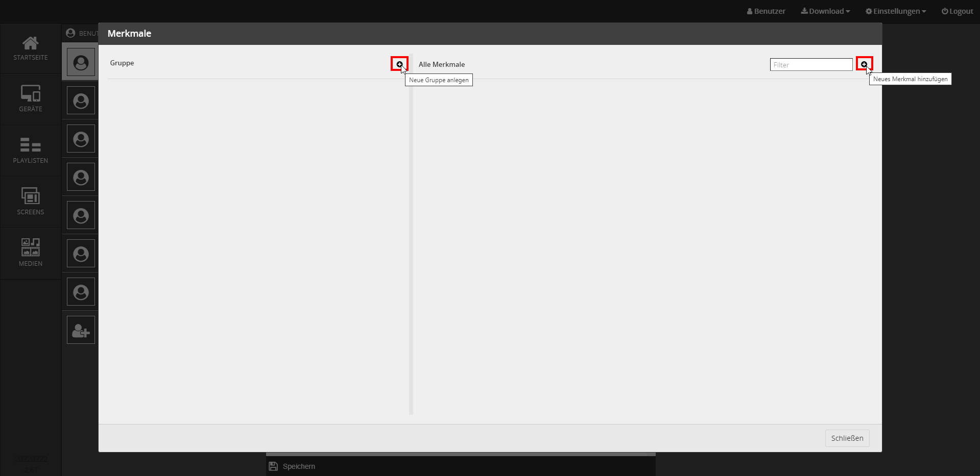The height and width of the screenshot is (476, 980).
Task: Open the Playlisten section
Action: point(31,151)
